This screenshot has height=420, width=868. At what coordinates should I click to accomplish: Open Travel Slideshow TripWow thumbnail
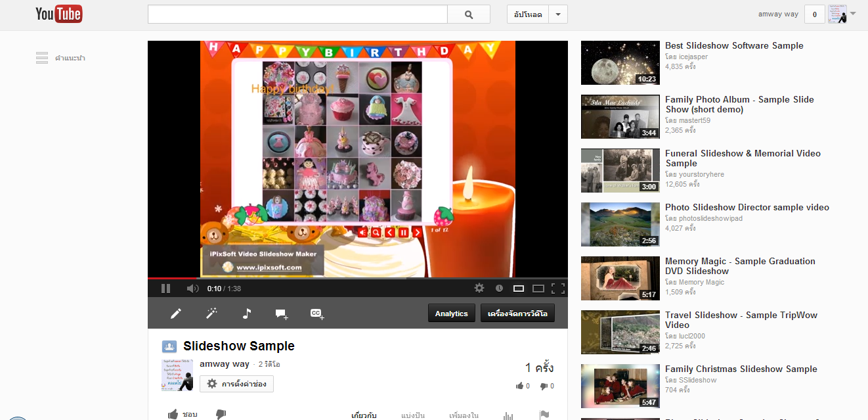coord(620,333)
